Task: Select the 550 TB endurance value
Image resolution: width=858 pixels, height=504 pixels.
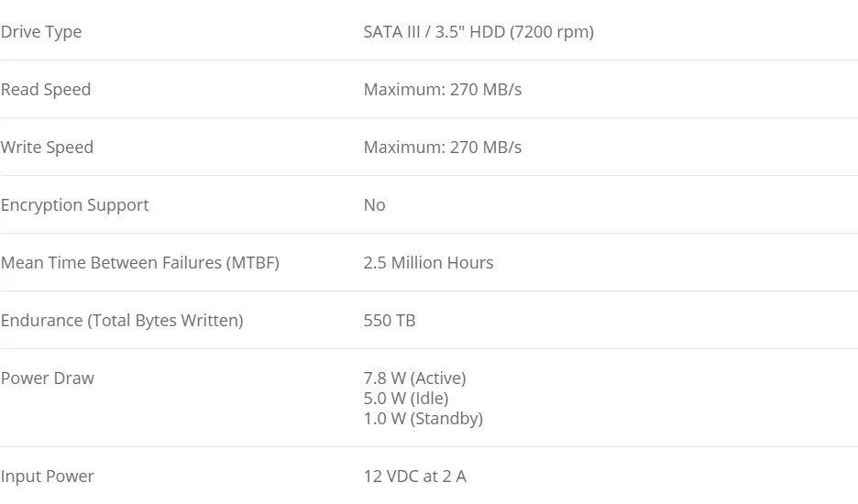Action: tap(390, 320)
